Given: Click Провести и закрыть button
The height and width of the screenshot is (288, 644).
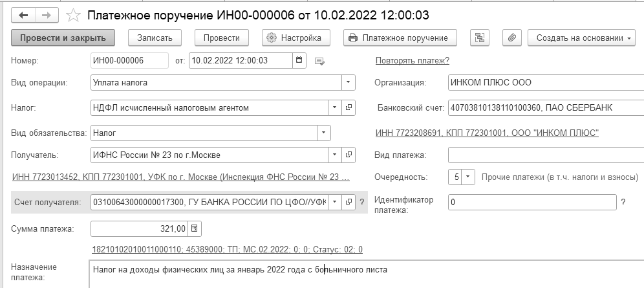Looking at the screenshot, I should tap(63, 38).
